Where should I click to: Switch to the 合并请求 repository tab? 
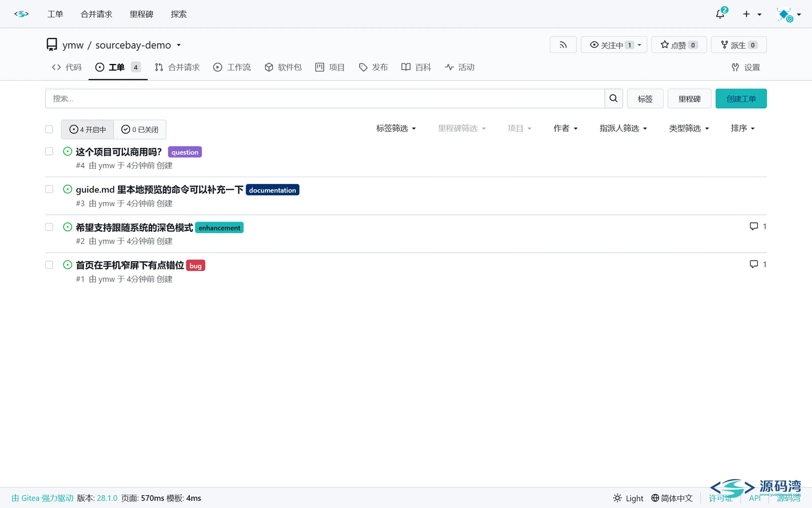177,67
